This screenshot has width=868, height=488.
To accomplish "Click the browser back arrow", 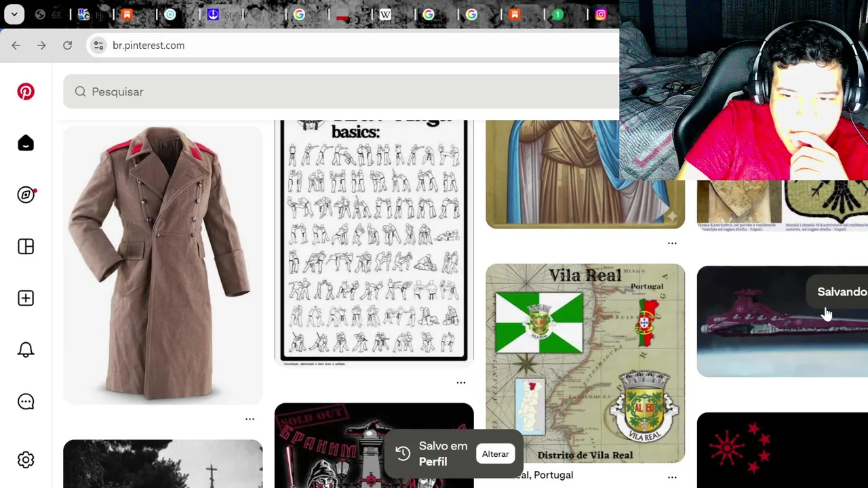I will click(x=16, y=45).
